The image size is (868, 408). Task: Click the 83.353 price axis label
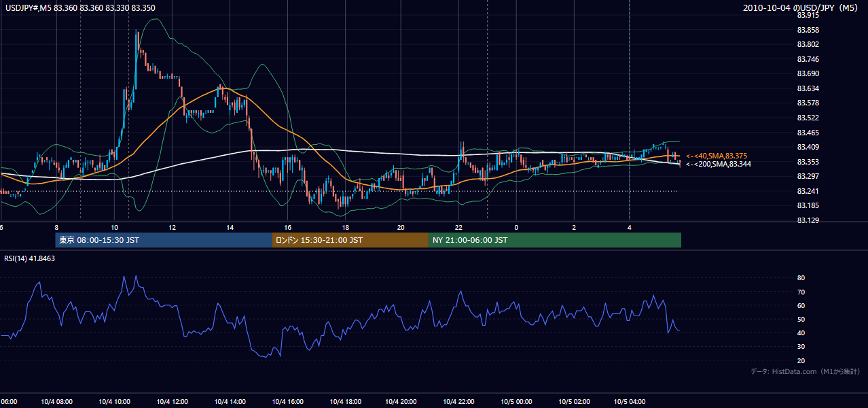click(x=808, y=162)
